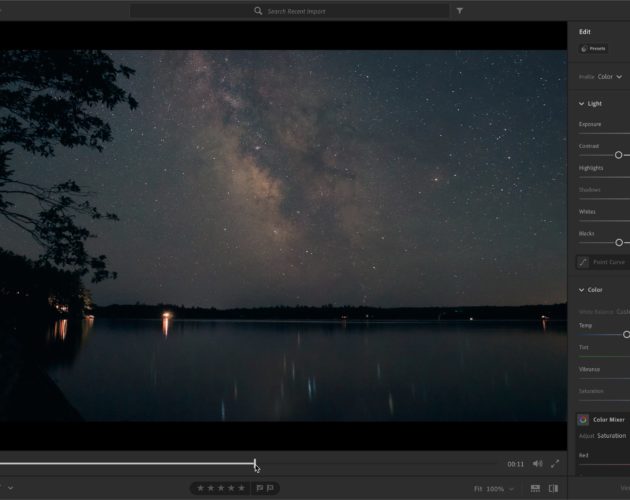The image size is (630, 500).
Task: Collapse the Color section
Action: click(581, 290)
